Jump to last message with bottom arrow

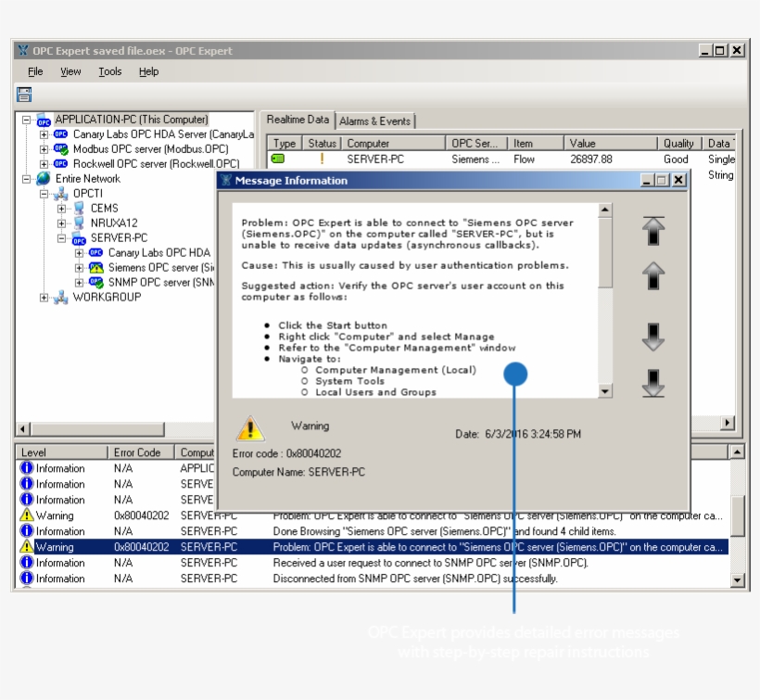click(x=653, y=382)
